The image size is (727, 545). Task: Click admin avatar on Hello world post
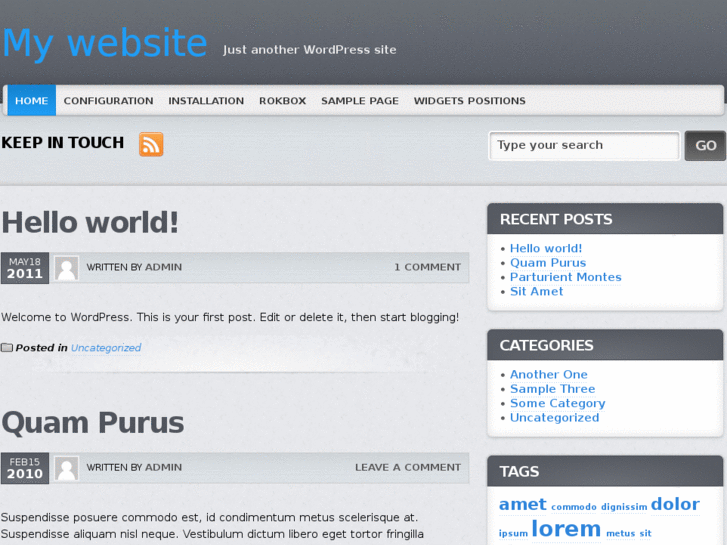[66, 268]
